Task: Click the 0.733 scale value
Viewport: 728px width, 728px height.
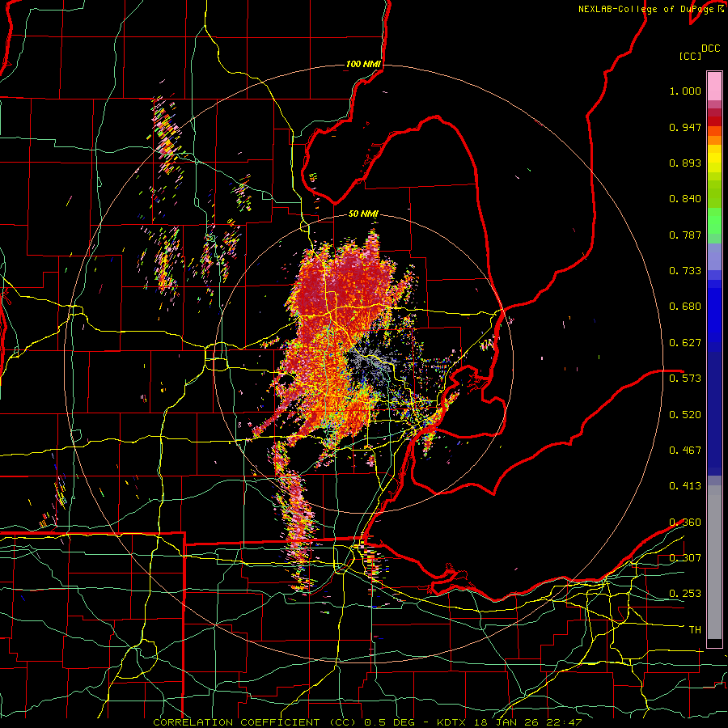Action: click(685, 271)
